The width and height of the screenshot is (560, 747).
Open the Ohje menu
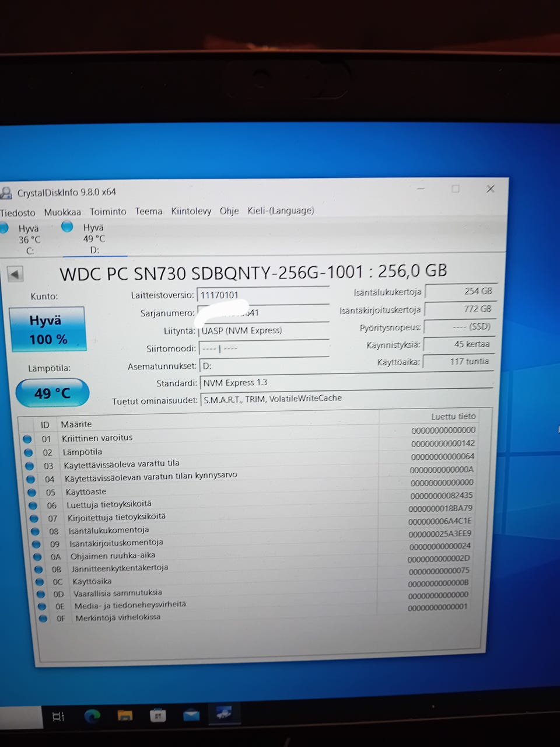[x=229, y=211]
